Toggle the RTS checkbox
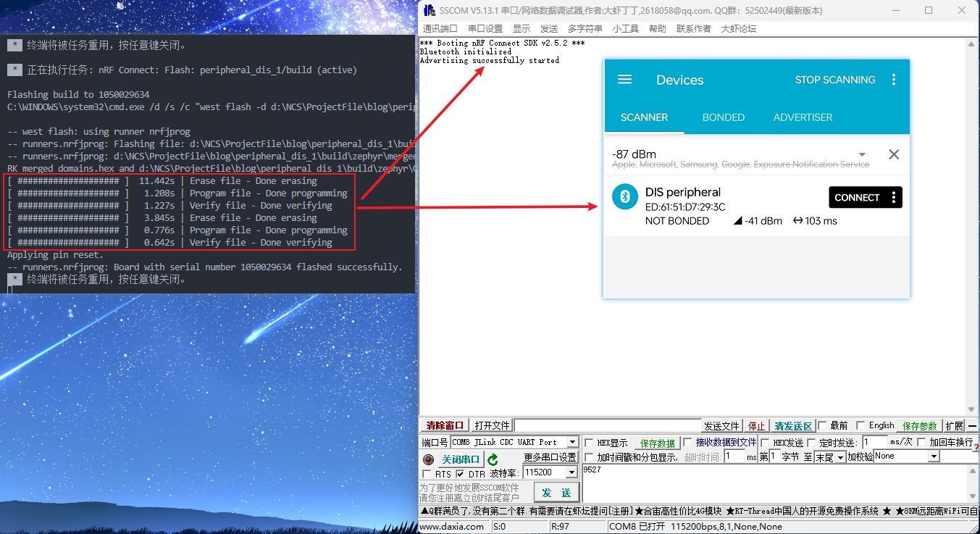This screenshot has height=534, width=980. (x=427, y=475)
